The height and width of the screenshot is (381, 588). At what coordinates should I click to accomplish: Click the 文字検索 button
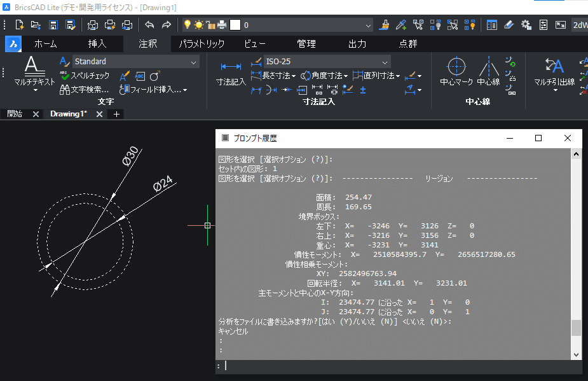tap(85, 90)
